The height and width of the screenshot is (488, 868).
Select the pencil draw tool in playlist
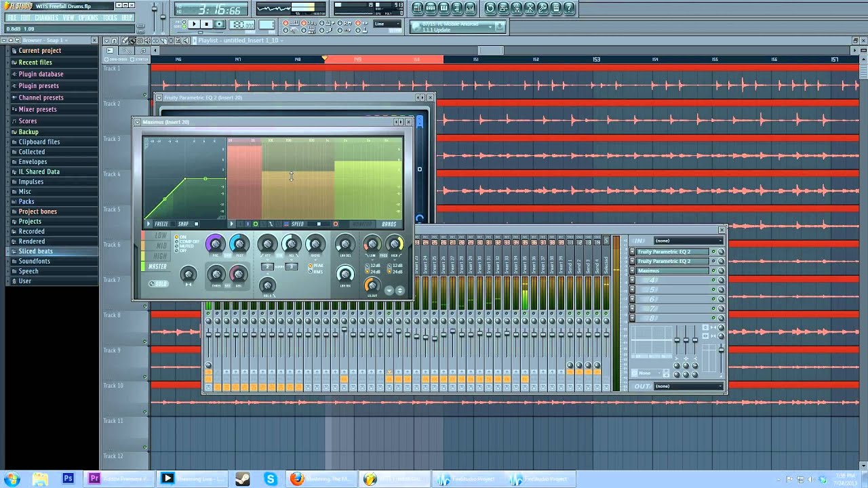pos(124,41)
